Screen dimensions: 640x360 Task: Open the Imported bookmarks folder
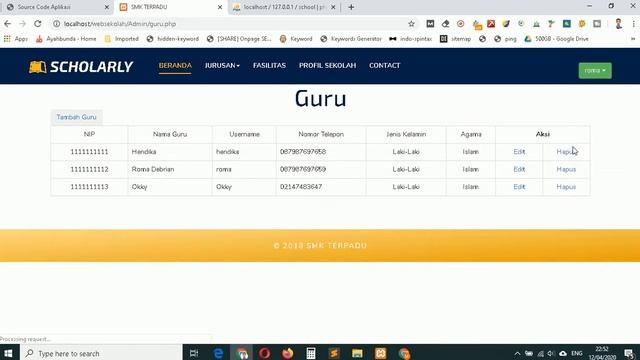click(122, 39)
